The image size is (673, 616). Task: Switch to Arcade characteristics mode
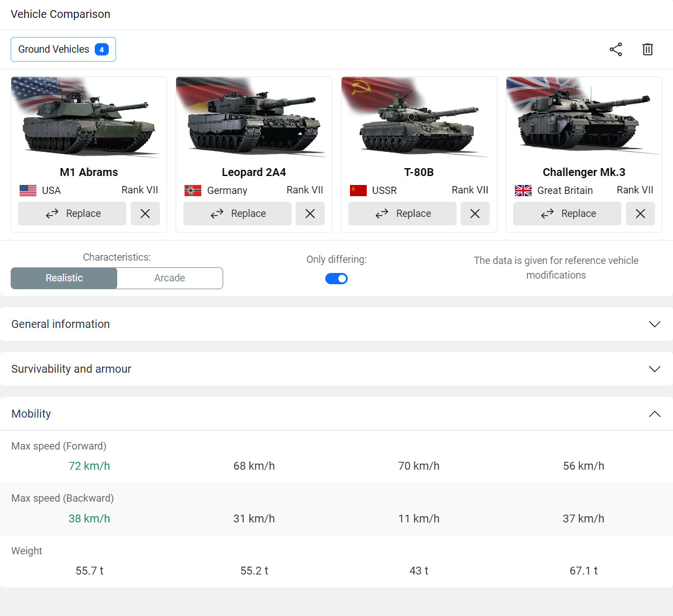pos(170,278)
